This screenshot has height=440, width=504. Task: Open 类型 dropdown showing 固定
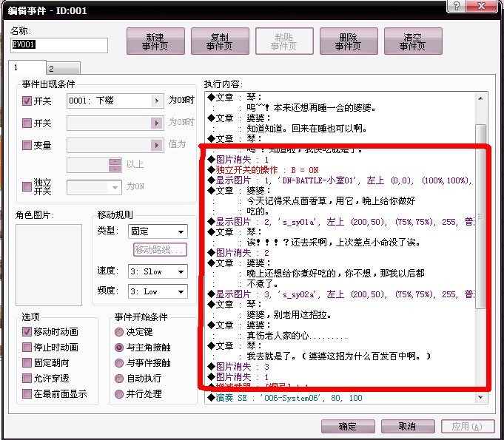point(158,231)
